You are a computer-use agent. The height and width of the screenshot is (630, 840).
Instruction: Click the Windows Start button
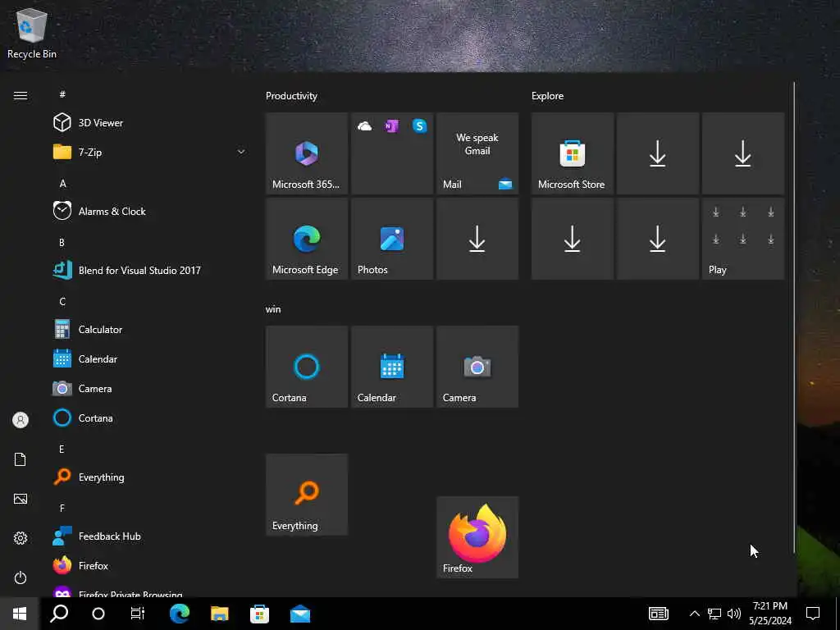[20, 614]
